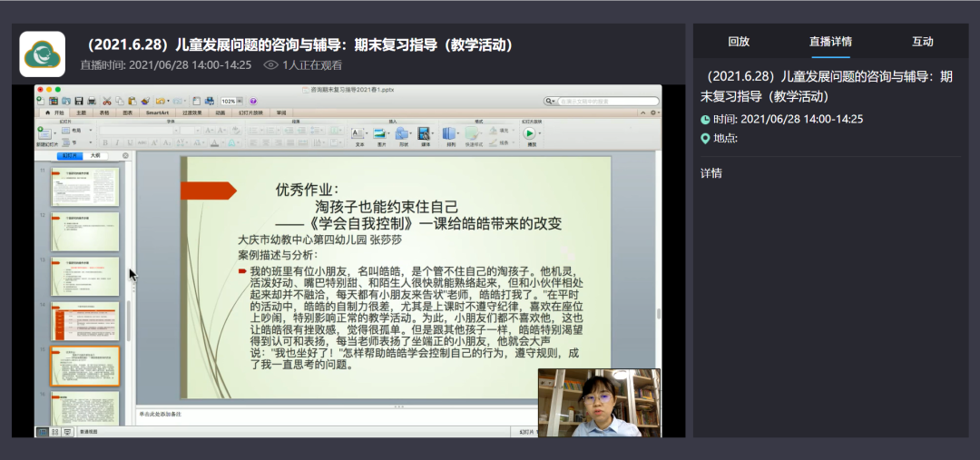Open the 102% zoom dropdown
Image resolution: width=980 pixels, height=460 pixels.
click(x=230, y=101)
